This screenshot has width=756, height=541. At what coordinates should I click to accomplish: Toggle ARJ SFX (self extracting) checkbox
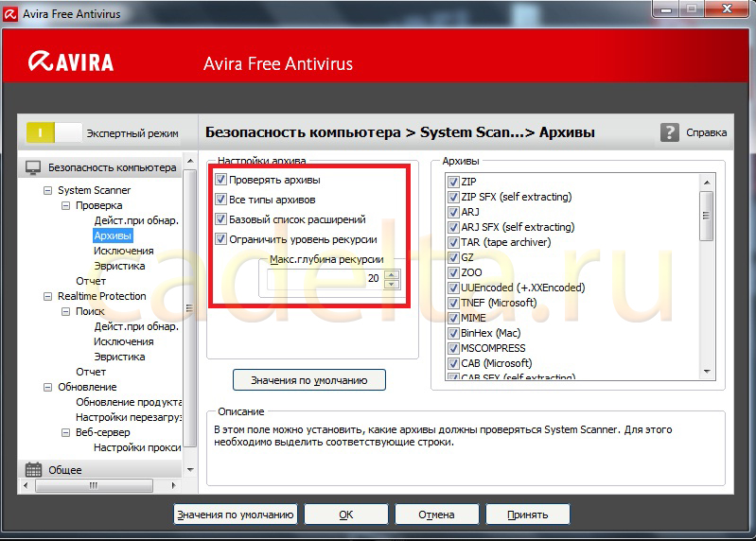click(453, 227)
